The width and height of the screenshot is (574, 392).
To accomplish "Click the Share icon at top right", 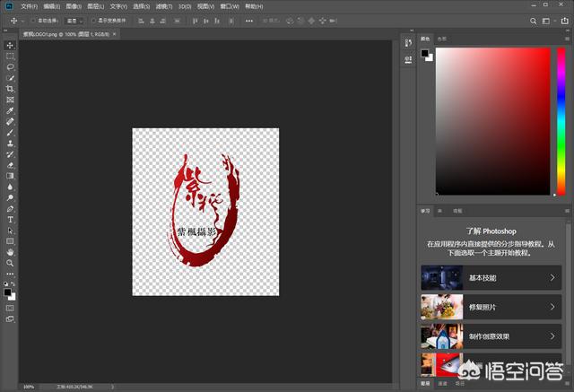I will point(565,21).
